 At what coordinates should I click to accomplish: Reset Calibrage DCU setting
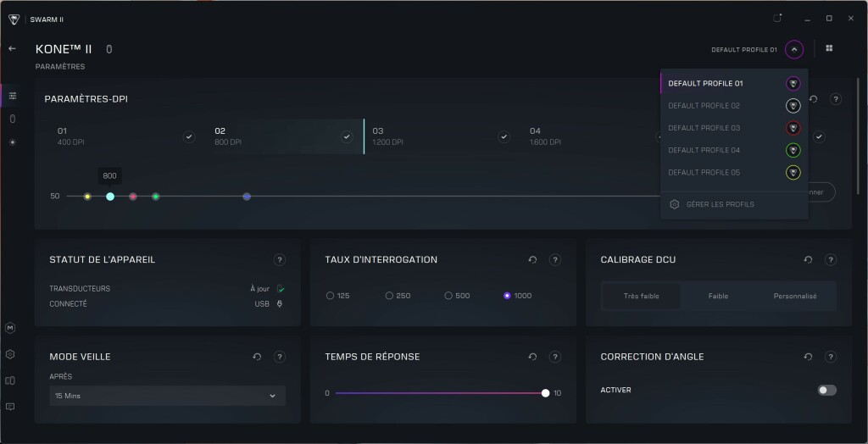[x=808, y=259]
